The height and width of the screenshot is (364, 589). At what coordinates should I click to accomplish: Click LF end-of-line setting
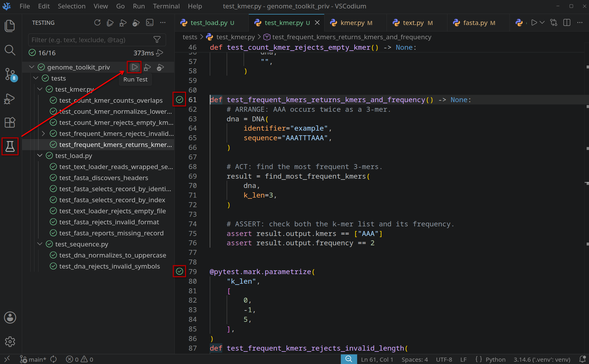tap(463, 359)
